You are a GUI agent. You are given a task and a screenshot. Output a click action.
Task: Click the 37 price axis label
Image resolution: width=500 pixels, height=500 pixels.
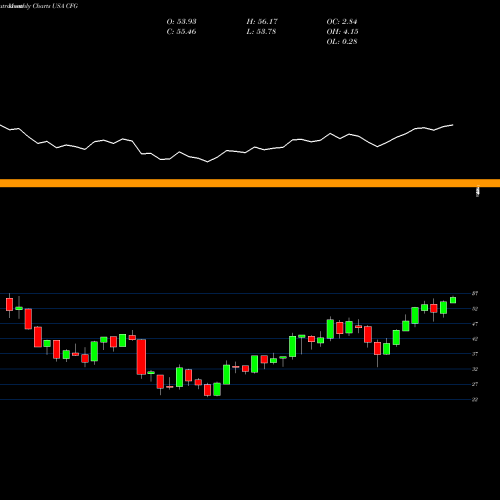point(475,354)
